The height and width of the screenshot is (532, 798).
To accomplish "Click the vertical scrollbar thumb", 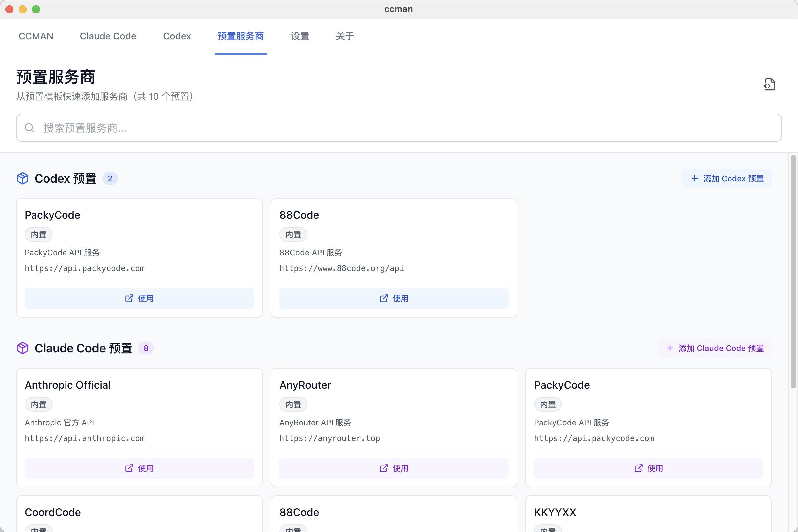I will [x=793, y=271].
